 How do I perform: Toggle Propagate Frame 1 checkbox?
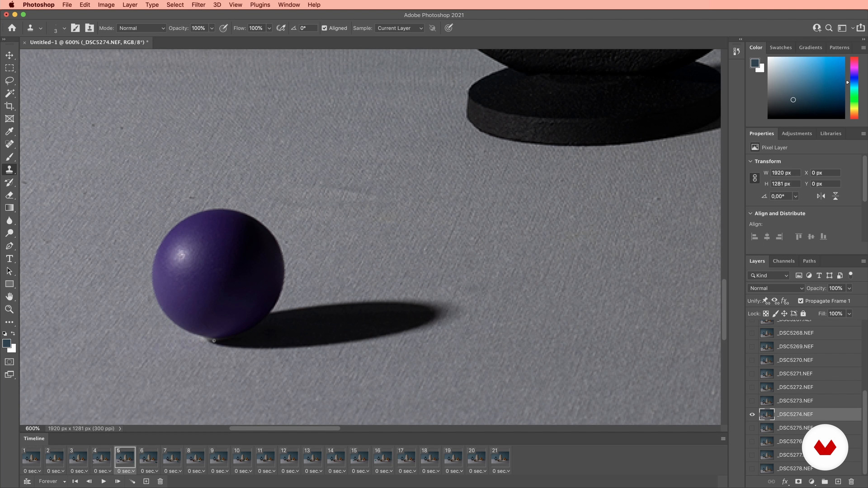pos(801,301)
